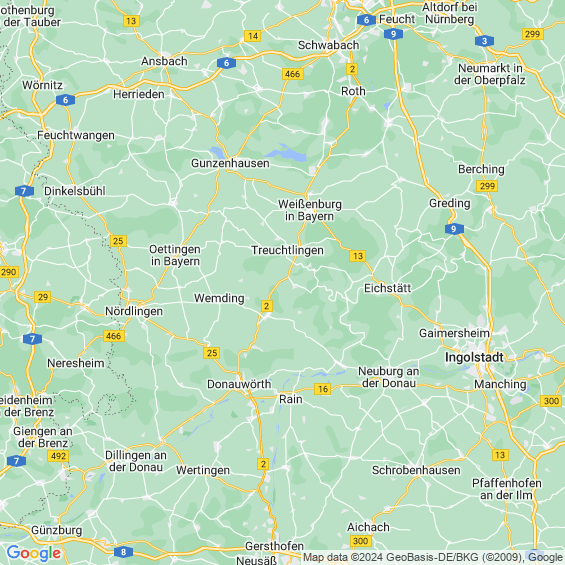Click the Treuchtlingen town label
Viewport: 565px width, 565px height.
(x=288, y=250)
